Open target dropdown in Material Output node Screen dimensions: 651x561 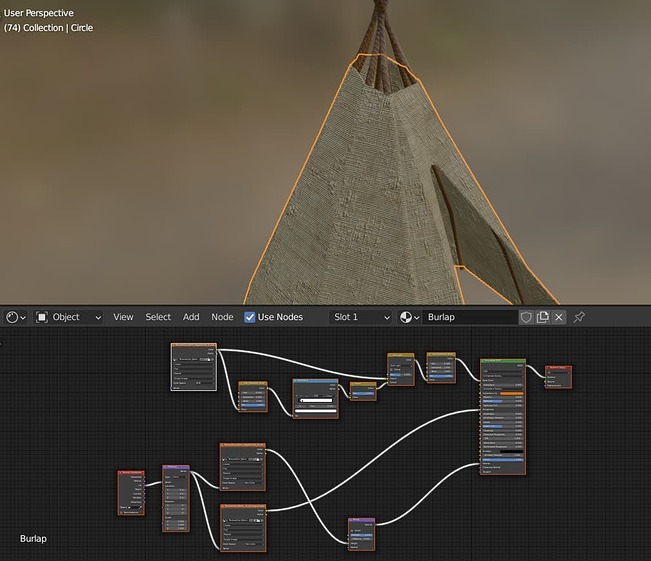pos(558,372)
